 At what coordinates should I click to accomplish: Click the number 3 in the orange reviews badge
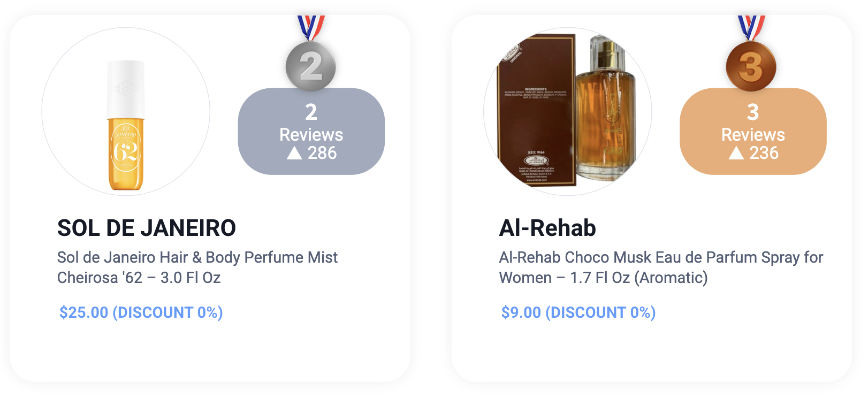753,112
